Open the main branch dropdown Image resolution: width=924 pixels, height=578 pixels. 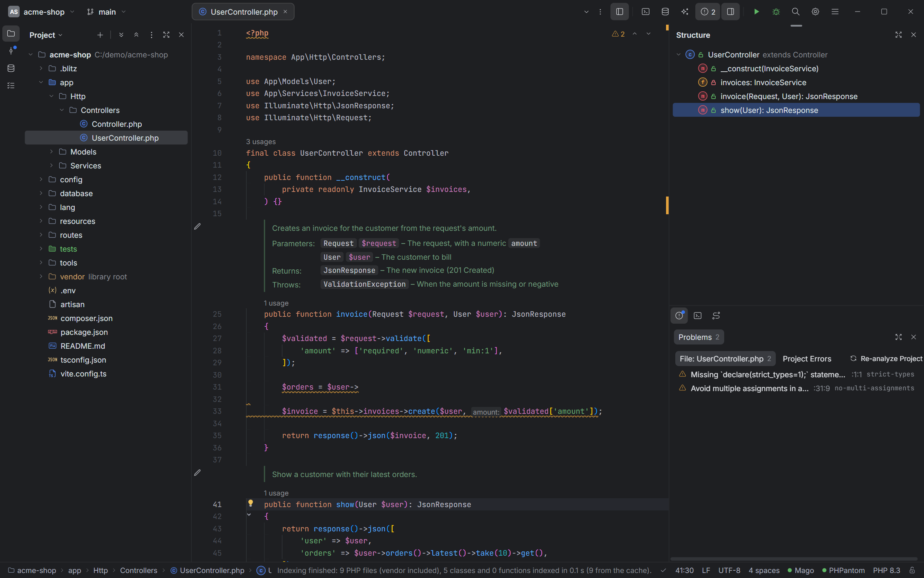tap(107, 12)
